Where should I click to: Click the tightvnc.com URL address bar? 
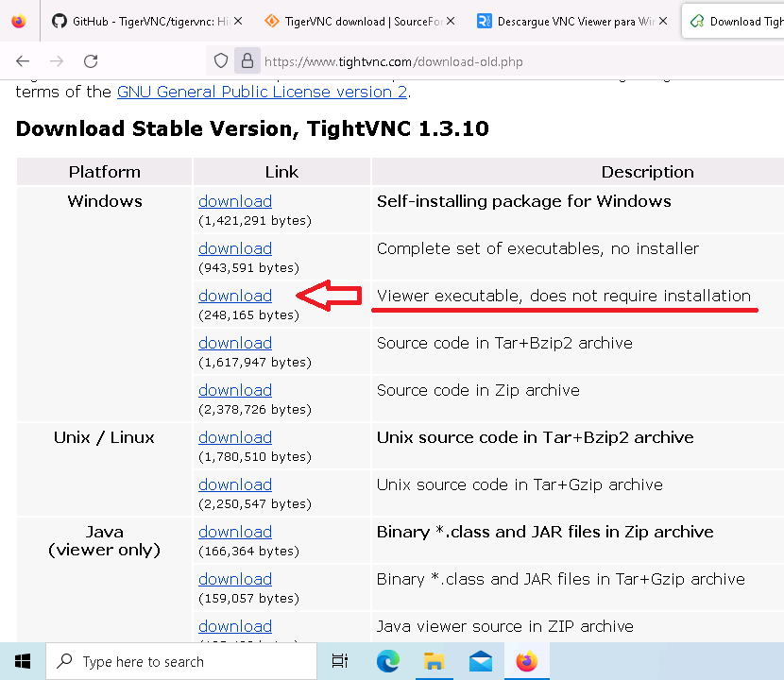coord(394,61)
